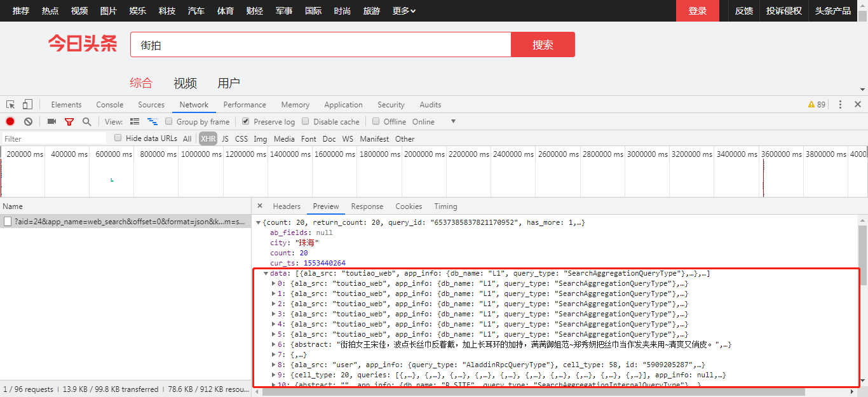Select the inspect element icon
868x397 pixels.
coord(11,104)
